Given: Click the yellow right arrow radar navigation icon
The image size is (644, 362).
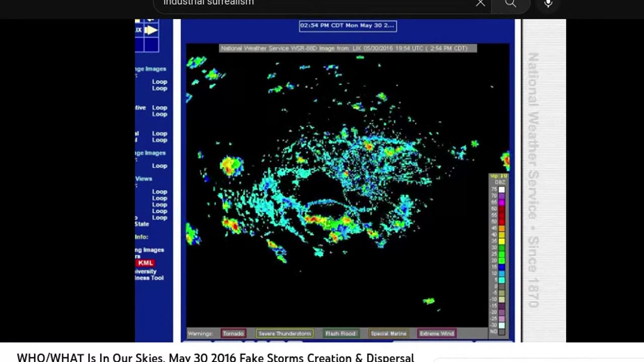Looking at the screenshot, I should click(x=151, y=30).
